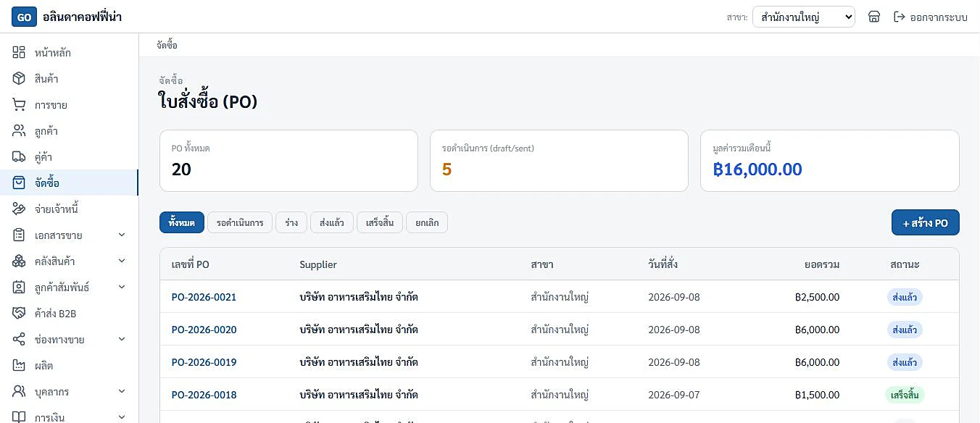
Task: Select the เสร็จสิ้น filter tab
Action: [x=380, y=223]
